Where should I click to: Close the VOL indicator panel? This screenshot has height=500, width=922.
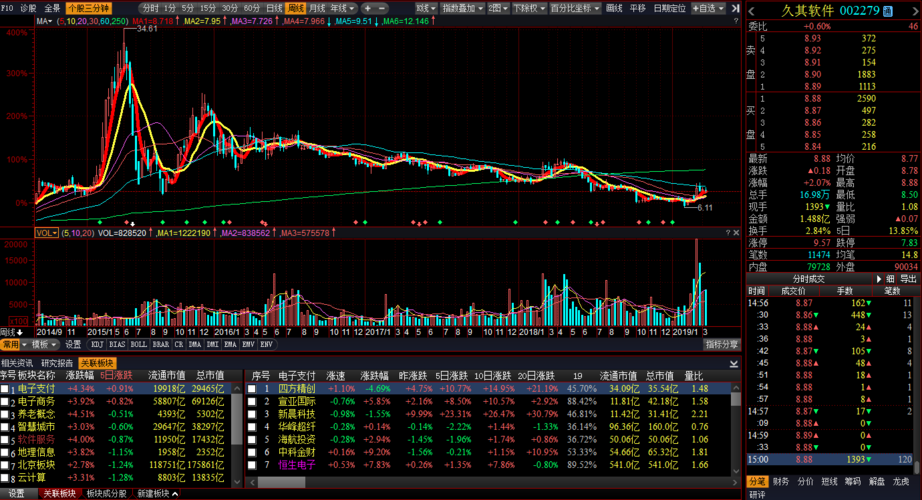[x=736, y=233]
